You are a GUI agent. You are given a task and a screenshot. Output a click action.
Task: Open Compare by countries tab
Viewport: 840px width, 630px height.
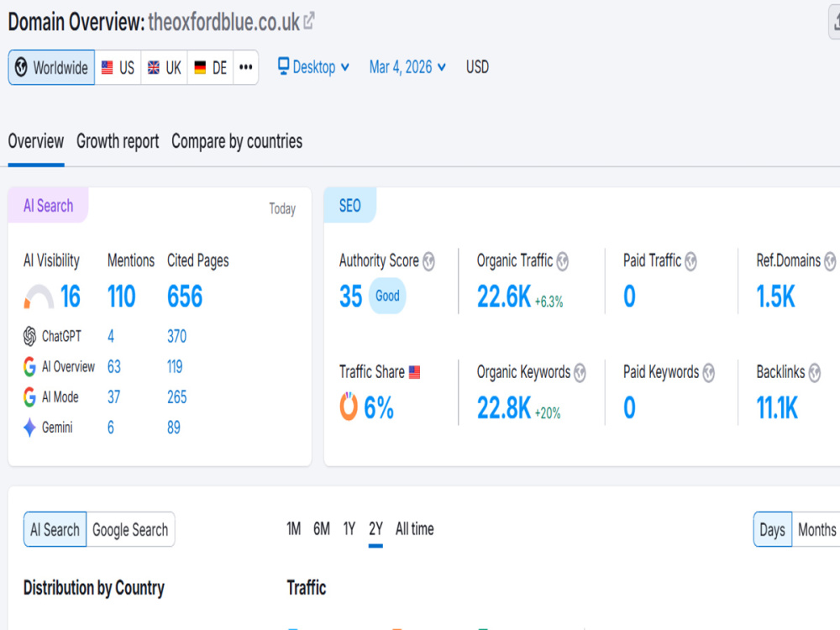pyautogui.click(x=237, y=141)
